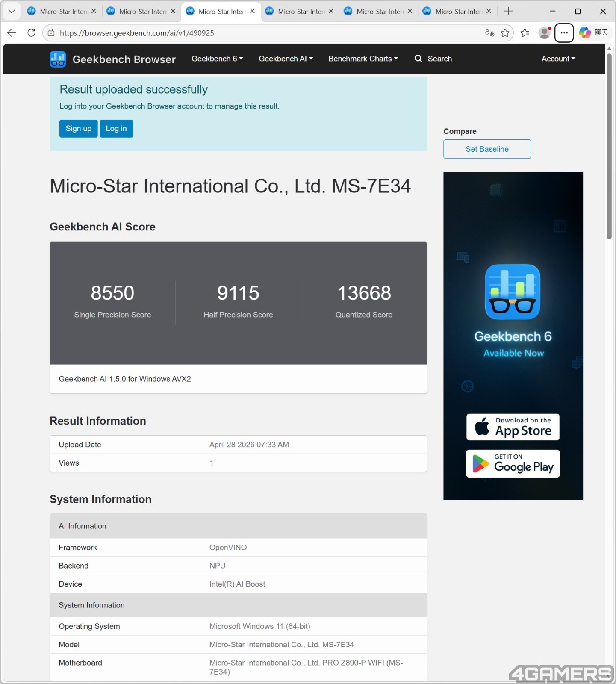616x684 pixels.
Task: Open the favorites list icon
Action: point(525,33)
